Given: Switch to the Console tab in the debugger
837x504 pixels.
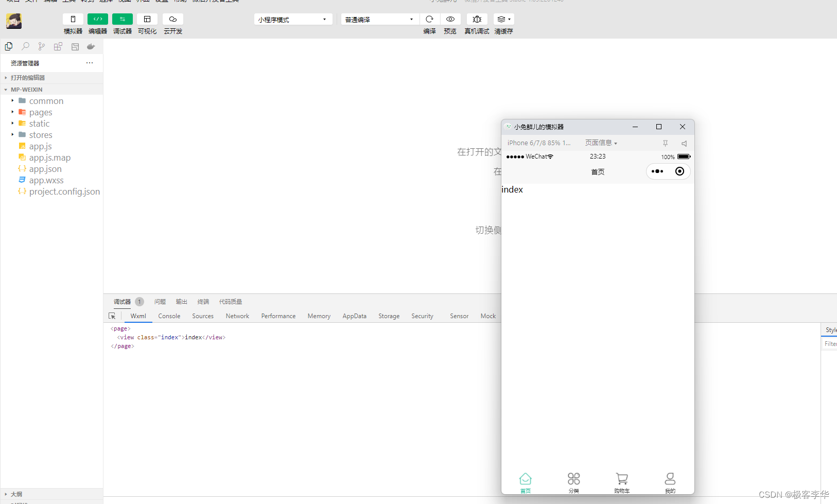Looking at the screenshot, I should 169,316.
